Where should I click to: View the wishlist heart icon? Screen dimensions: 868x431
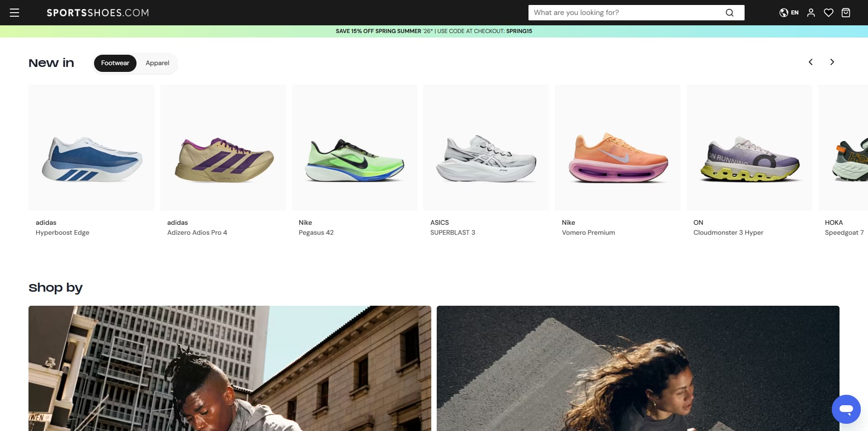(x=828, y=13)
